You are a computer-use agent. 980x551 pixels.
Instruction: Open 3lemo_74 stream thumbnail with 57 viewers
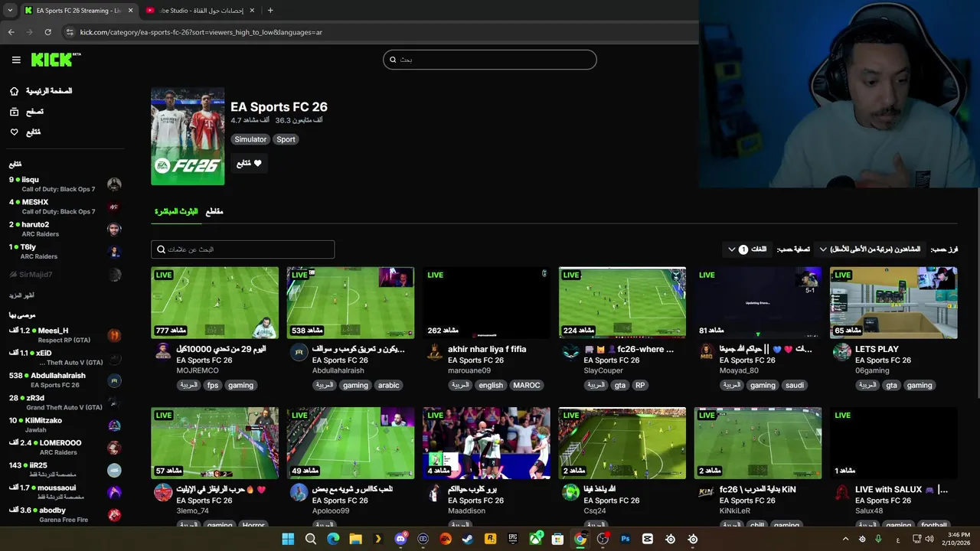[x=215, y=443]
